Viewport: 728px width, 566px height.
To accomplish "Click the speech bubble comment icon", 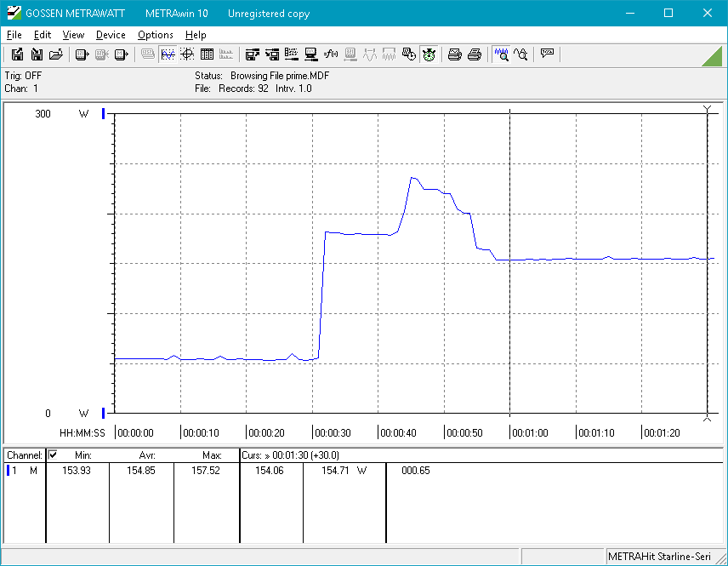I will [x=547, y=54].
